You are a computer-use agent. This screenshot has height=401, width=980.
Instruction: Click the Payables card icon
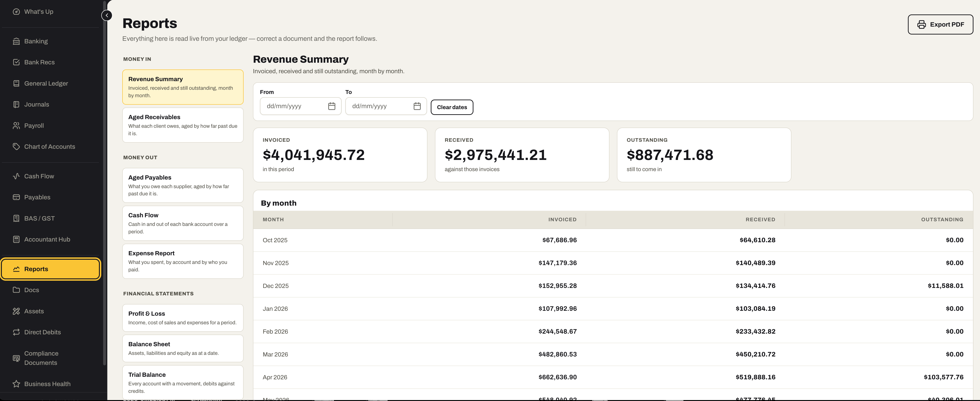16,197
